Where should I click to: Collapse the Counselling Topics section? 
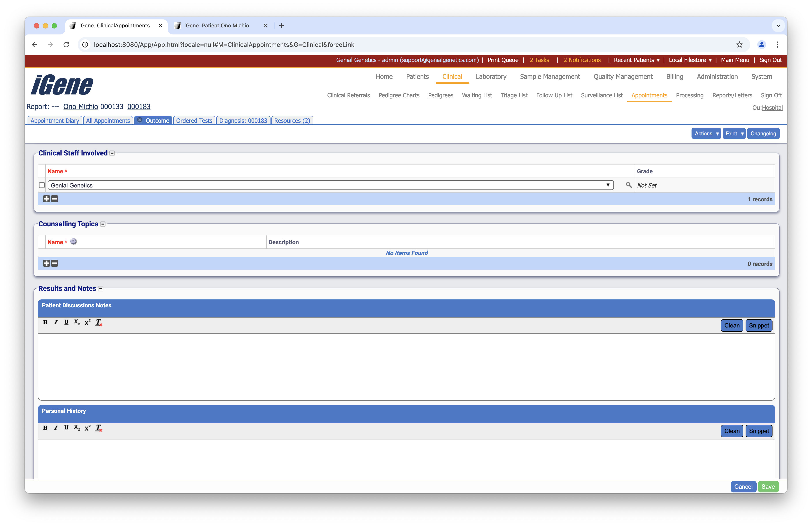pyautogui.click(x=103, y=224)
